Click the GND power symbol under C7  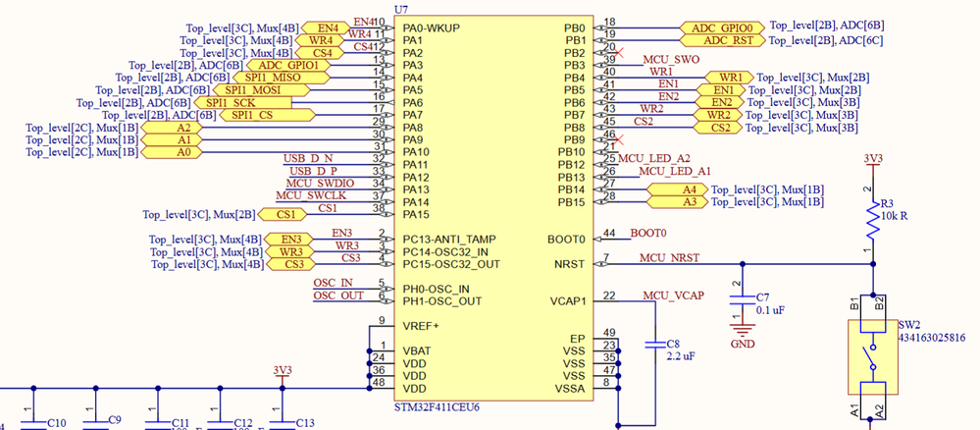pyautogui.click(x=742, y=336)
